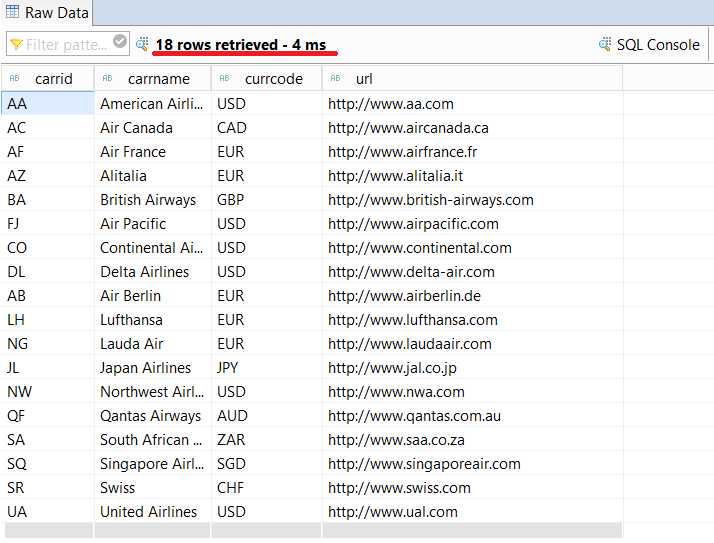Select the Singapore Airl... cell
714x543 pixels.
(153, 463)
